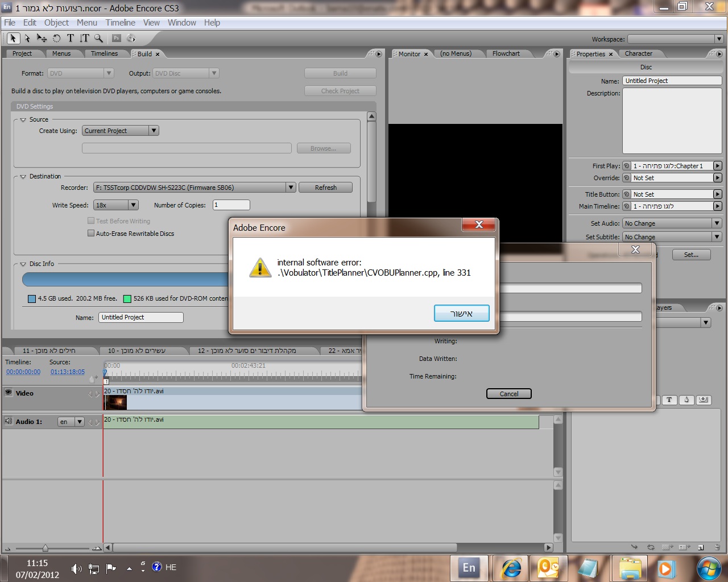Select the Rotate tool
This screenshot has height=582, width=728.
click(56, 38)
